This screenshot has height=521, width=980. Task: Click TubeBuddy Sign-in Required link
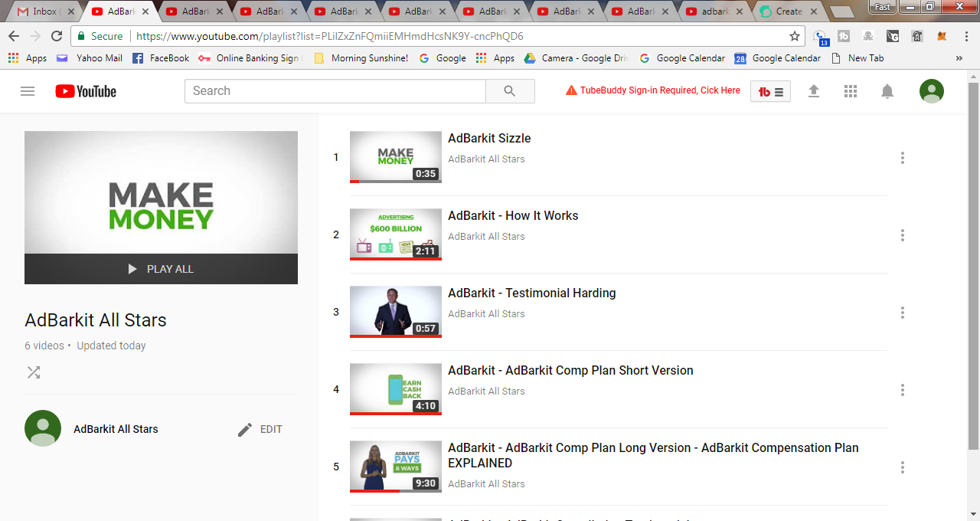coord(653,90)
